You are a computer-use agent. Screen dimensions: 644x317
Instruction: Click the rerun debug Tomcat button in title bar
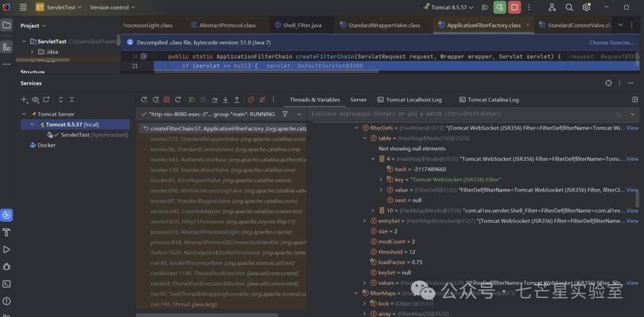pos(500,7)
